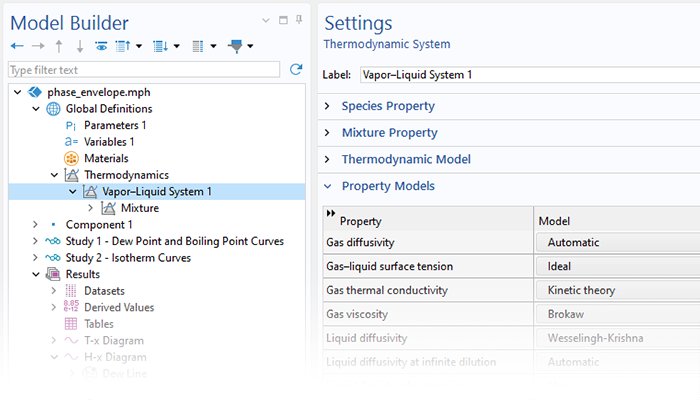Click the Derived Values icon

[x=71, y=306]
